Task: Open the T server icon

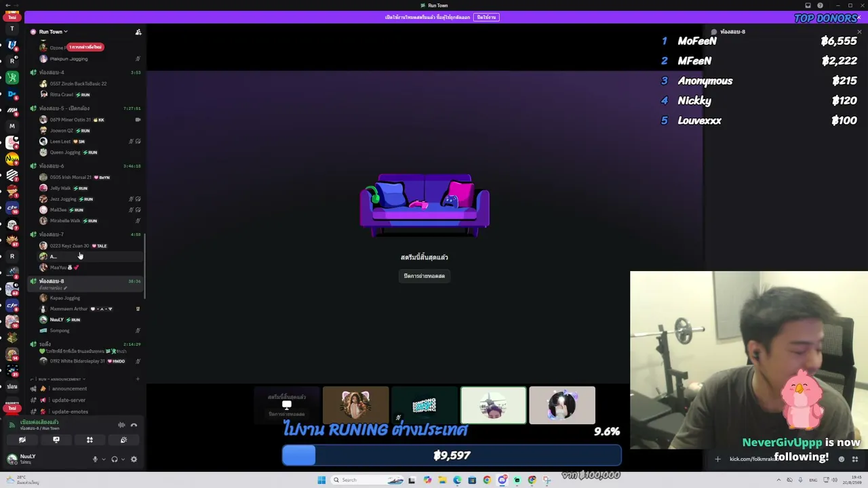Action: (12, 28)
